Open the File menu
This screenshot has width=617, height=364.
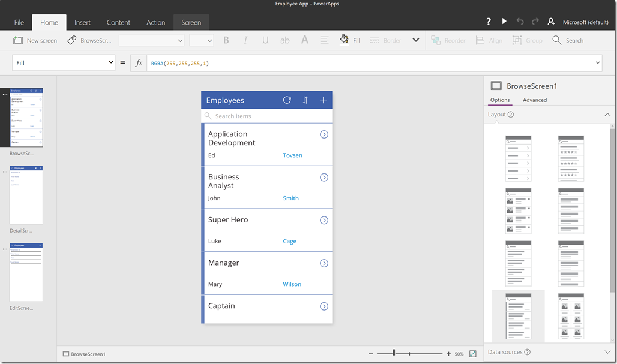(19, 22)
